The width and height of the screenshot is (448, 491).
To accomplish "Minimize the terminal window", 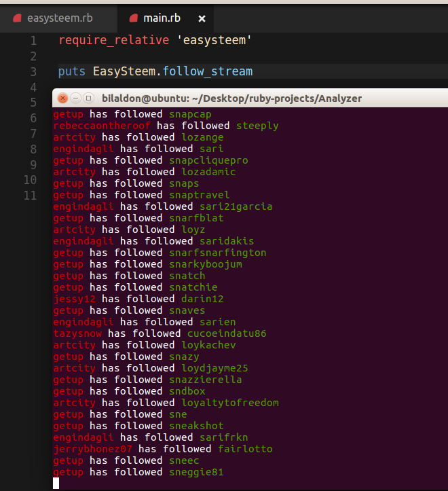I will pyautogui.click(x=75, y=98).
